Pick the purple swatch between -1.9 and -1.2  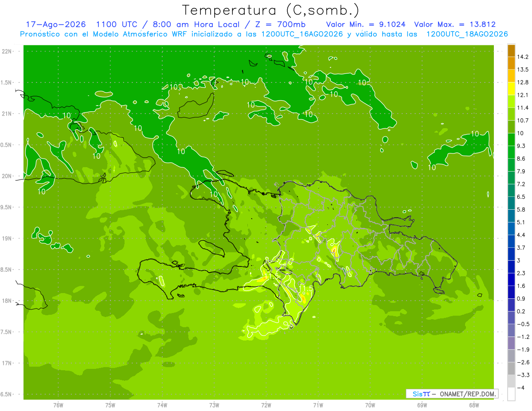pos(511,343)
